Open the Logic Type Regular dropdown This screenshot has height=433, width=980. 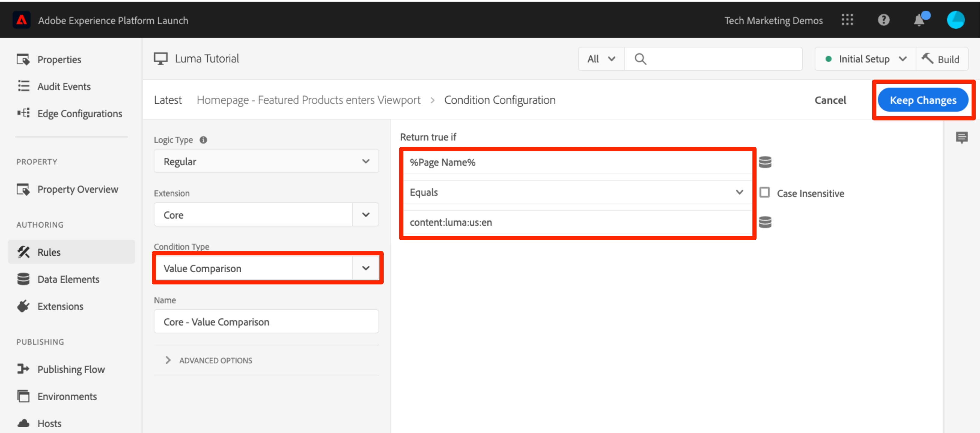click(266, 162)
